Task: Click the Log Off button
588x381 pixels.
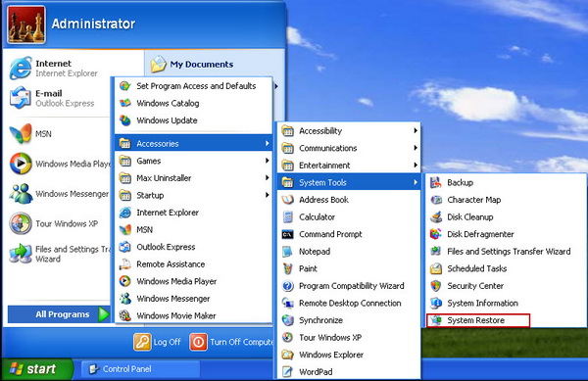Action: point(157,342)
